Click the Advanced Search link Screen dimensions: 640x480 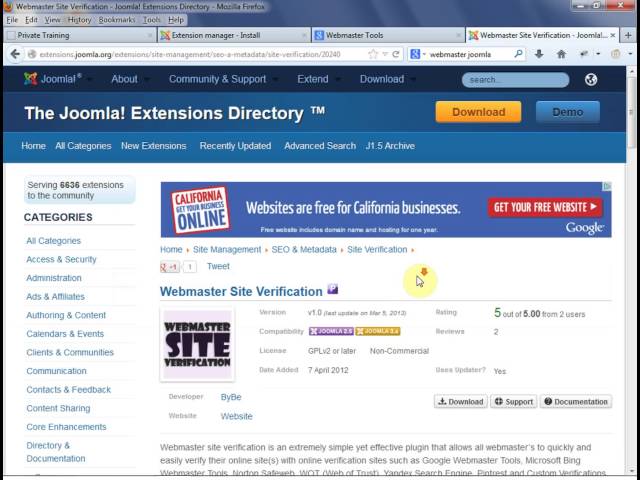point(320,146)
